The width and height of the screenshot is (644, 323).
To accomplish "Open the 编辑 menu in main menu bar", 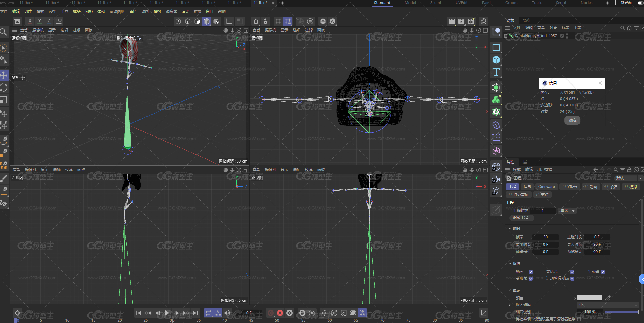I will tap(16, 11).
